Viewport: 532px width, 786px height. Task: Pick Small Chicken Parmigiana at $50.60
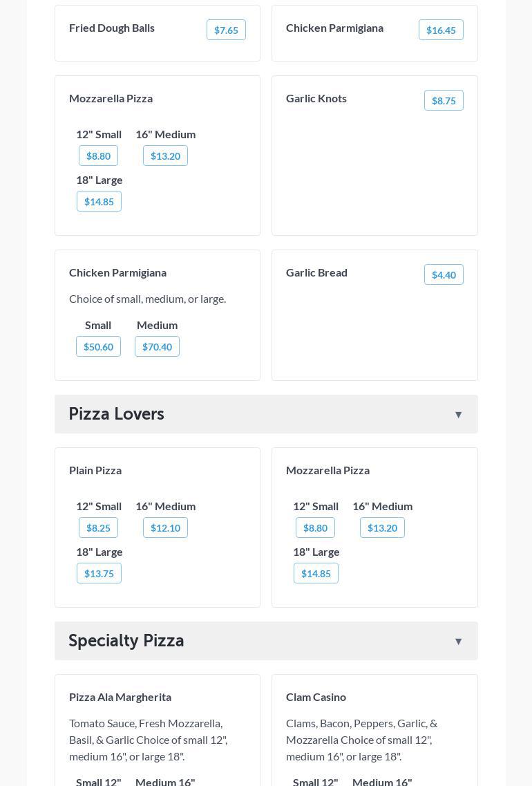(98, 346)
